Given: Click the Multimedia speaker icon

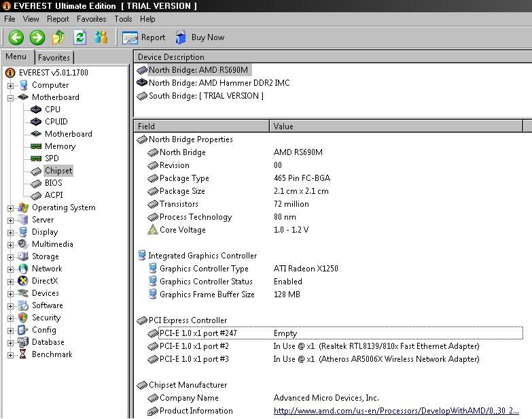Looking at the screenshot, I should tap(23, 244).
